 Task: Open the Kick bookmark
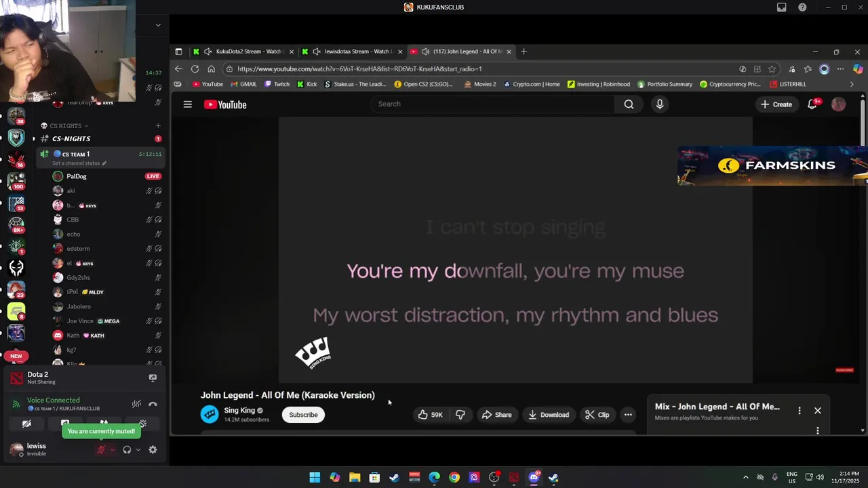tap(307, 84)
